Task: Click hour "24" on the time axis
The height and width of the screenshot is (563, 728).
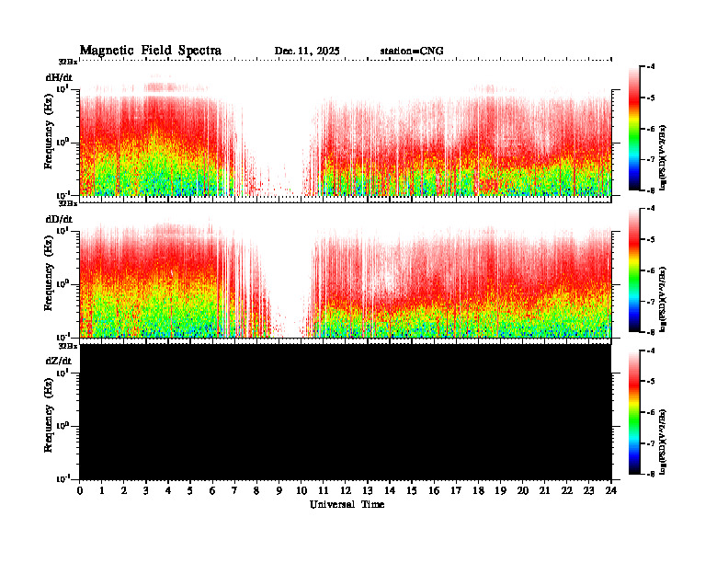Action: (x=611, y=490)
